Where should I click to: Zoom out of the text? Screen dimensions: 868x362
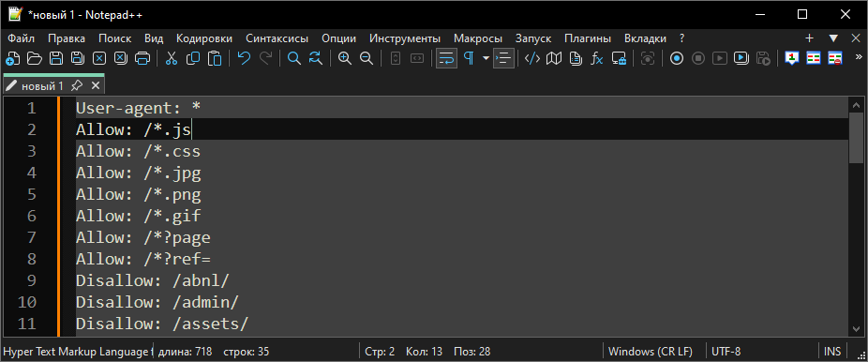(367, 58)
